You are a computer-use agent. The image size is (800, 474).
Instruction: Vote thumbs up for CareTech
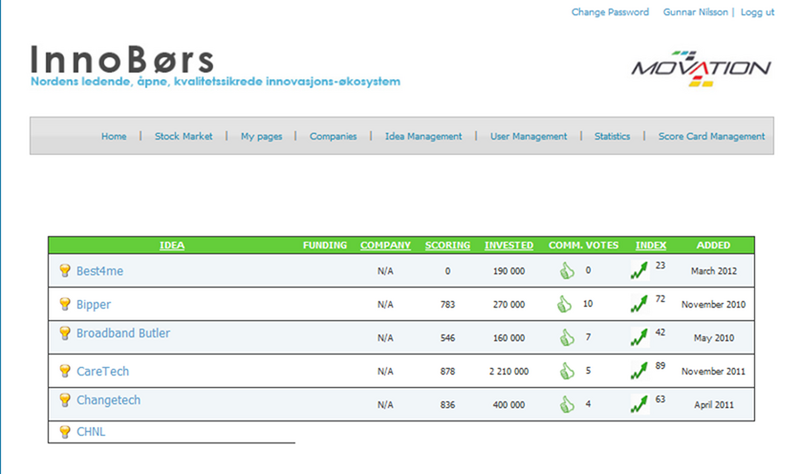click(567, 371)
